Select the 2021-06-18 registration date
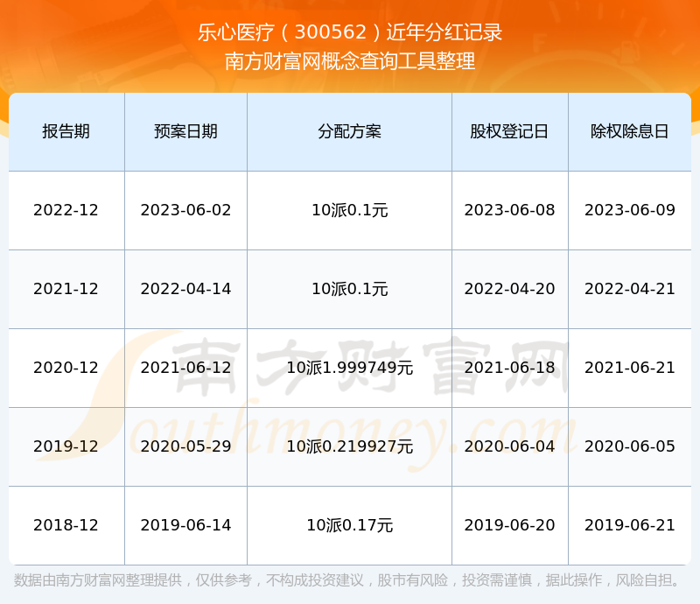700x604 pixels. click(x=509, y=368)
